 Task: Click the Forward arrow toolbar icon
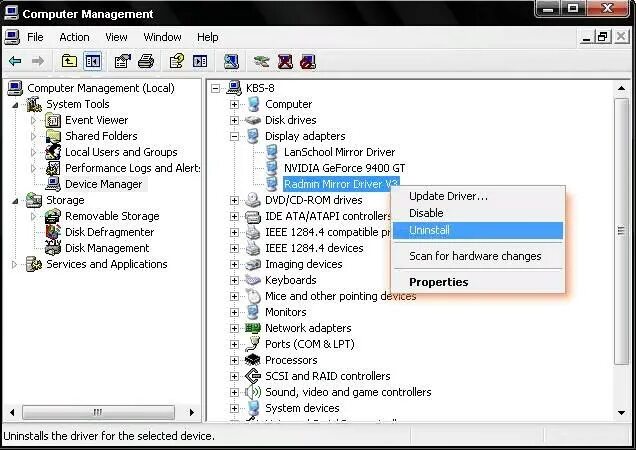[x=38, y=61]
